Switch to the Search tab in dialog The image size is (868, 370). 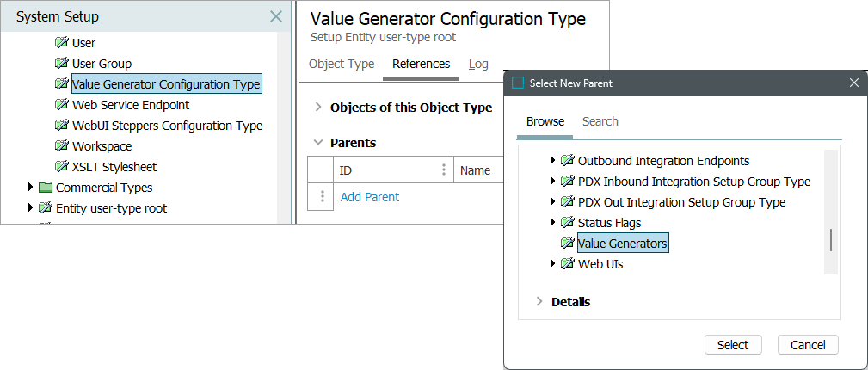(600, 121)
